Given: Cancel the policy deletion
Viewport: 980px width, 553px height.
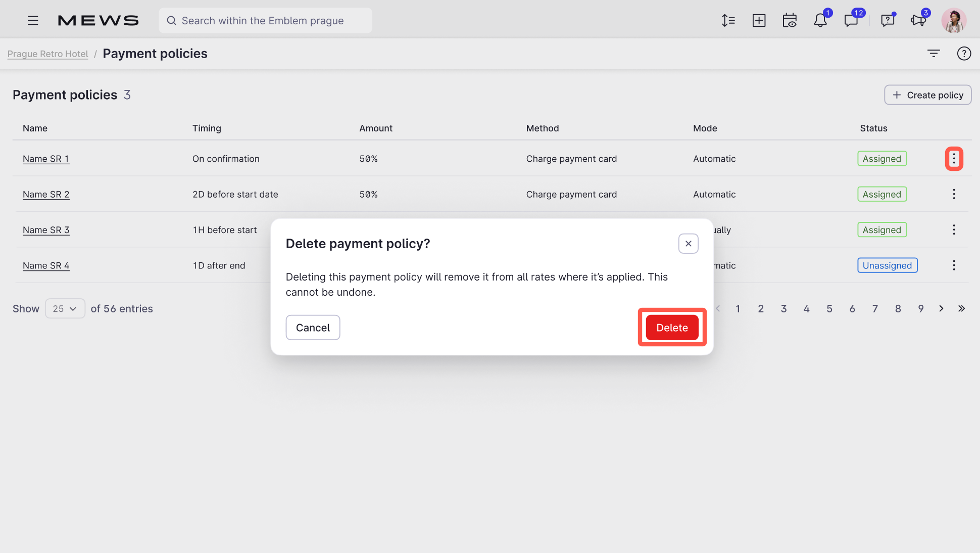Looking at the screenshot, I should 313,328.
